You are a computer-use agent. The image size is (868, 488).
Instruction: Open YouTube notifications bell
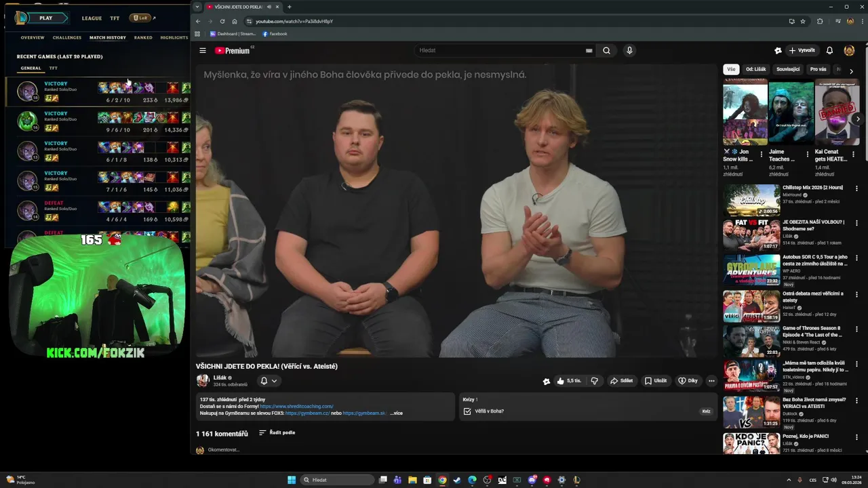[x=829, y=50]
